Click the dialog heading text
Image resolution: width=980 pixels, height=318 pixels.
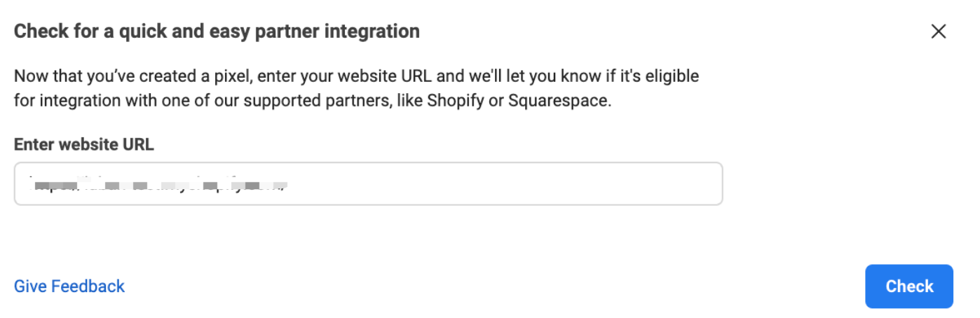(x=217, y=32)
